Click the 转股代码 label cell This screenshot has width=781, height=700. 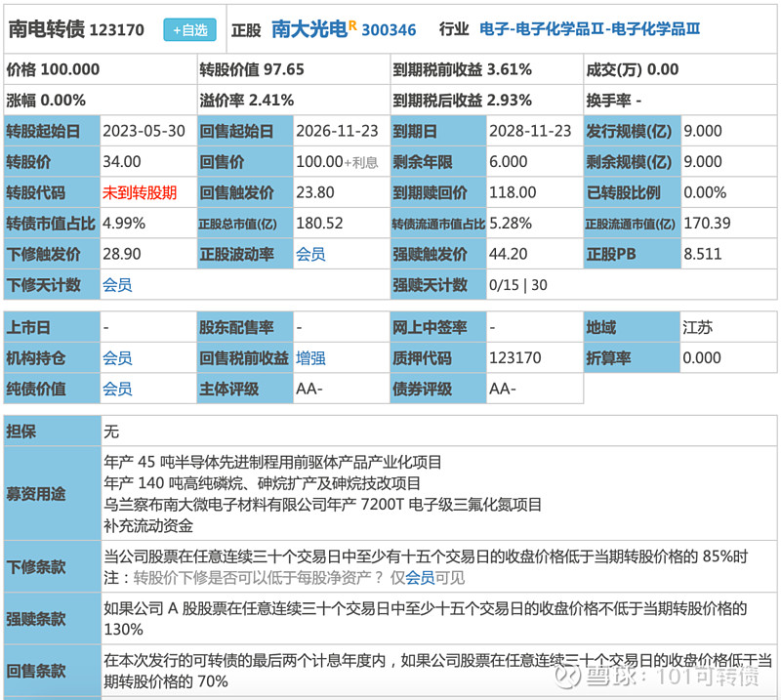(53, 192)
